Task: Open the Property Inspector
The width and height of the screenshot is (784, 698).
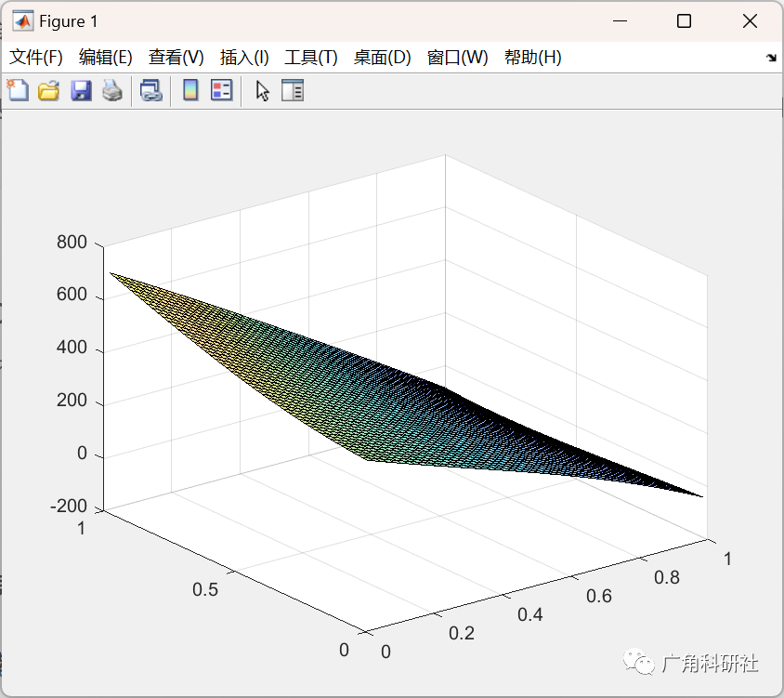Action: pos(293,90)
